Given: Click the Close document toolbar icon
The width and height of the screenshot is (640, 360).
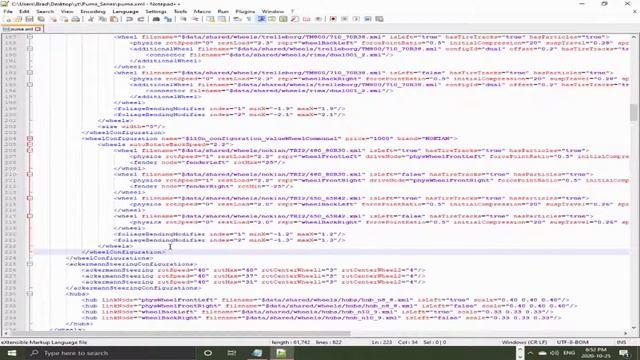Looking at the screenshot, I should coord(53,19).
